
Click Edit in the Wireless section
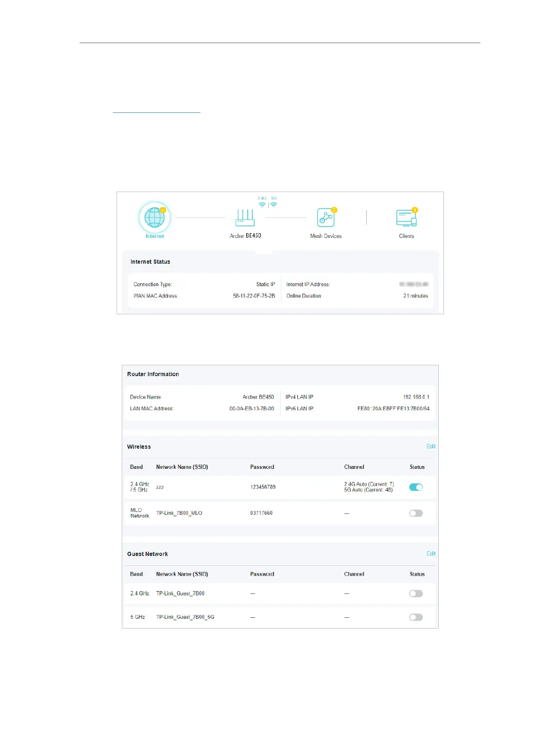tap(431, 446)
